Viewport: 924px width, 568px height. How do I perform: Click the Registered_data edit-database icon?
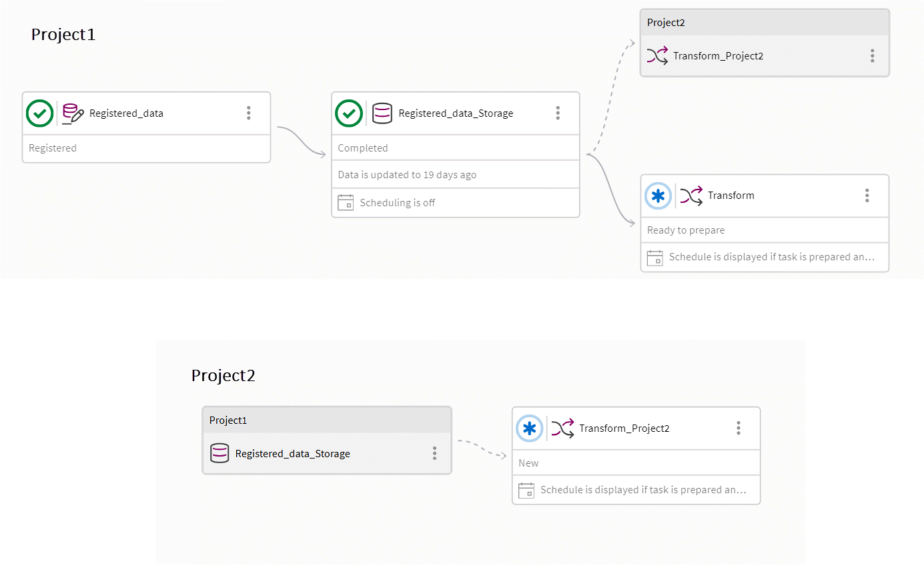point(73,113)
